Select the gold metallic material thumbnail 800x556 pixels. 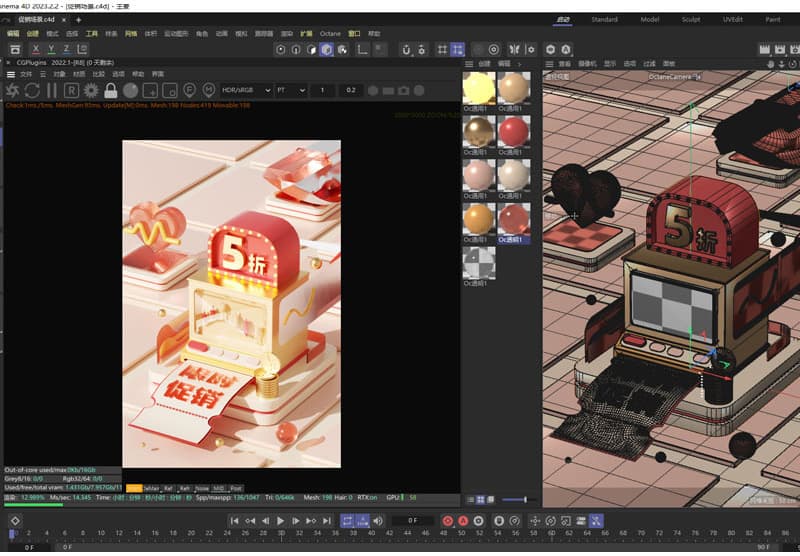[479, 132]
